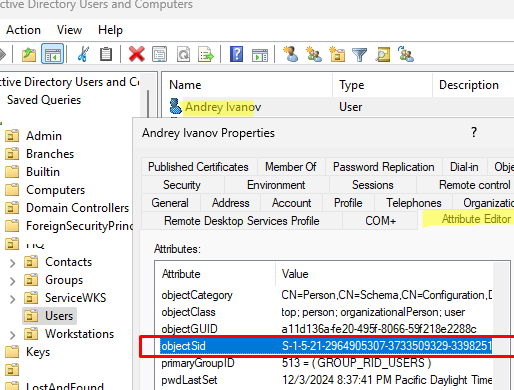Click the Admin folder icon in tree

click(x=12, y=136)
